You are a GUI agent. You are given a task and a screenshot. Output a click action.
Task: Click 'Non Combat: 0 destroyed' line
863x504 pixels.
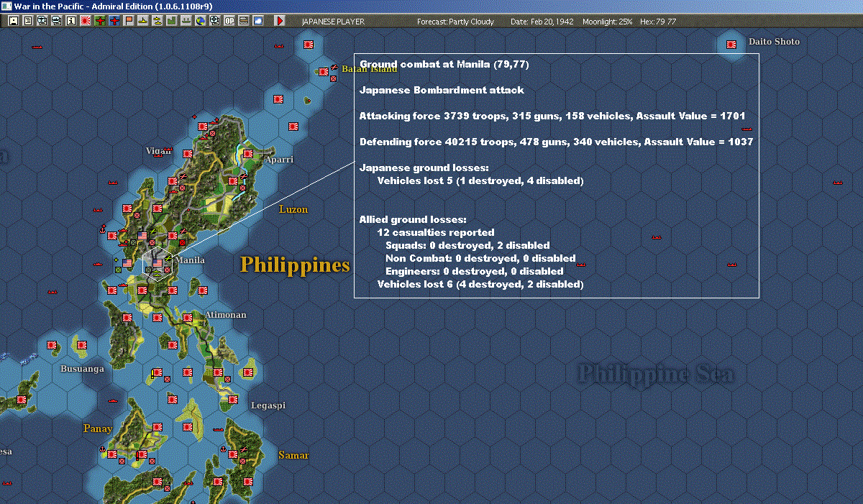click(480, 258)
